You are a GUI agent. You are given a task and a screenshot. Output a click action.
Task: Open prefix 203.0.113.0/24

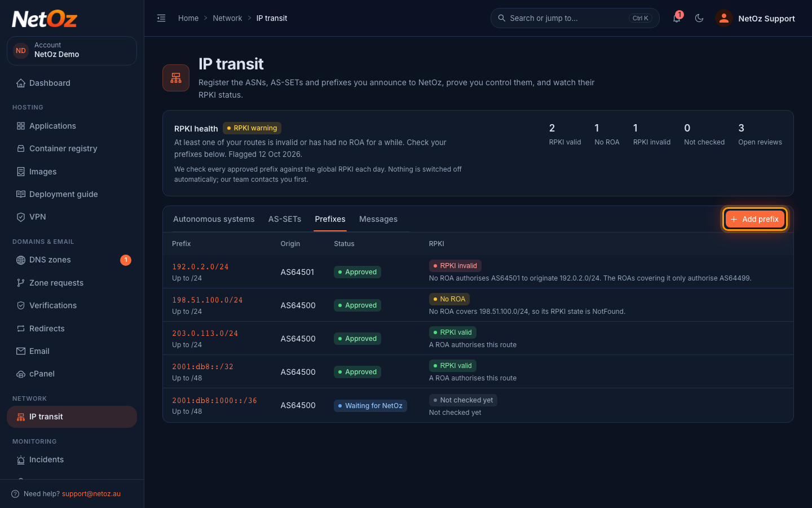click(205, 333)
